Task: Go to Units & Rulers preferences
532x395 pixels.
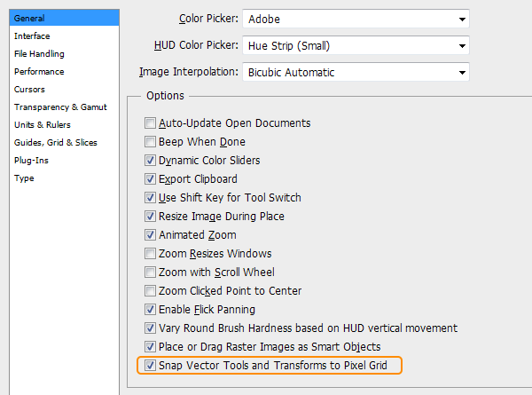Action: pos(43,124)
